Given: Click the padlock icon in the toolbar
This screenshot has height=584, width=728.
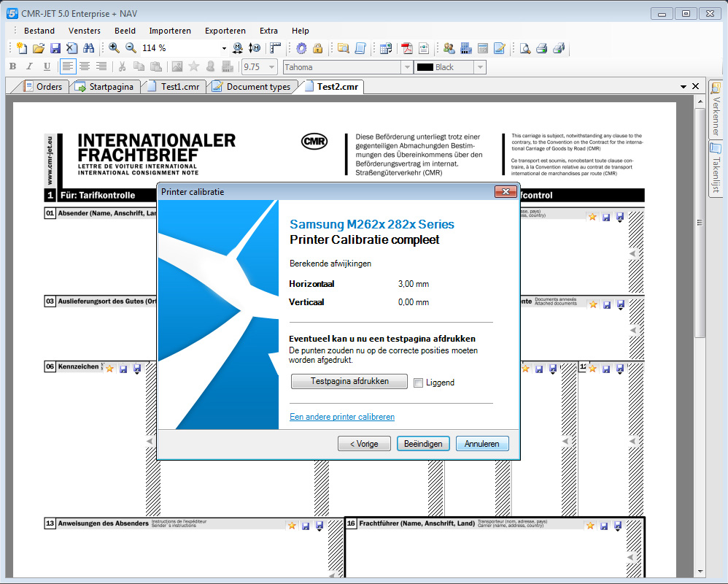Looking at the screenshot, I should point(317,48).
